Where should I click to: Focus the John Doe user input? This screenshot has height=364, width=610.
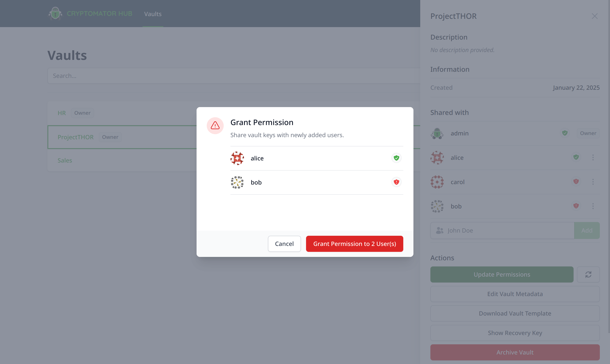point(502,230)
